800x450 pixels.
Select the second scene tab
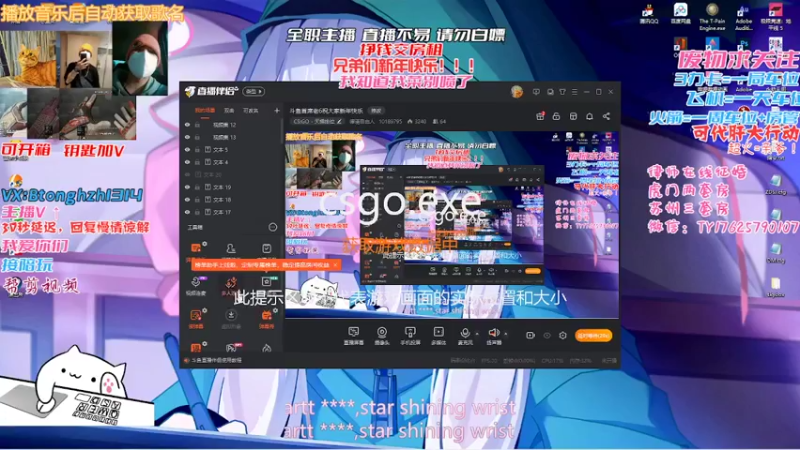[229, 110]
